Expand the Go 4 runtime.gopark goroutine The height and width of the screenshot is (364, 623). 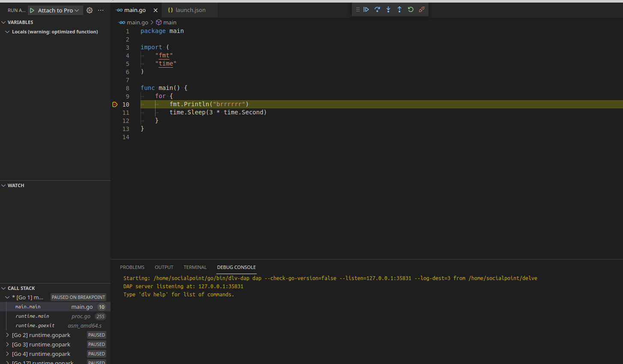click(x=7, y=354)
